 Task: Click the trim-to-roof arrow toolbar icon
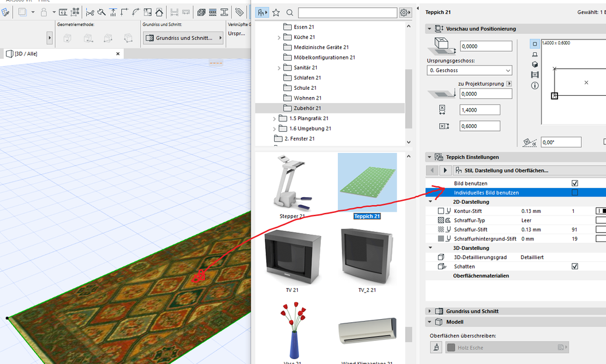click(113, 12)
